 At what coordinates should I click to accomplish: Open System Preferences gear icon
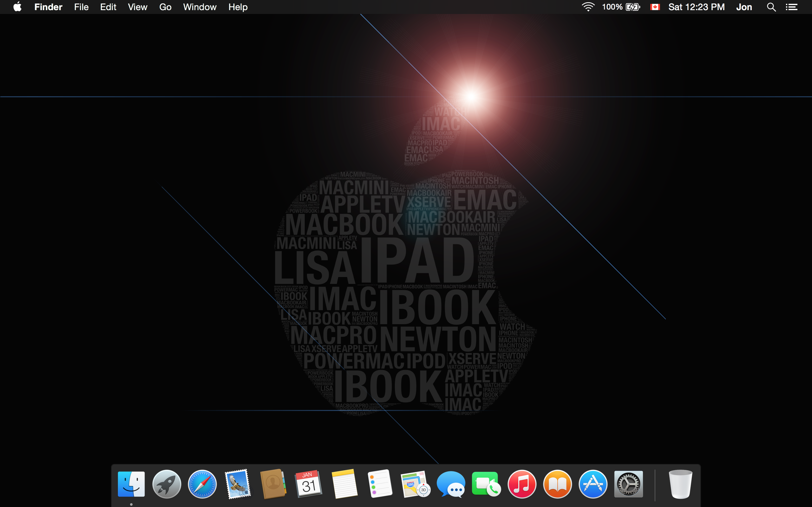tap(628, 484)
